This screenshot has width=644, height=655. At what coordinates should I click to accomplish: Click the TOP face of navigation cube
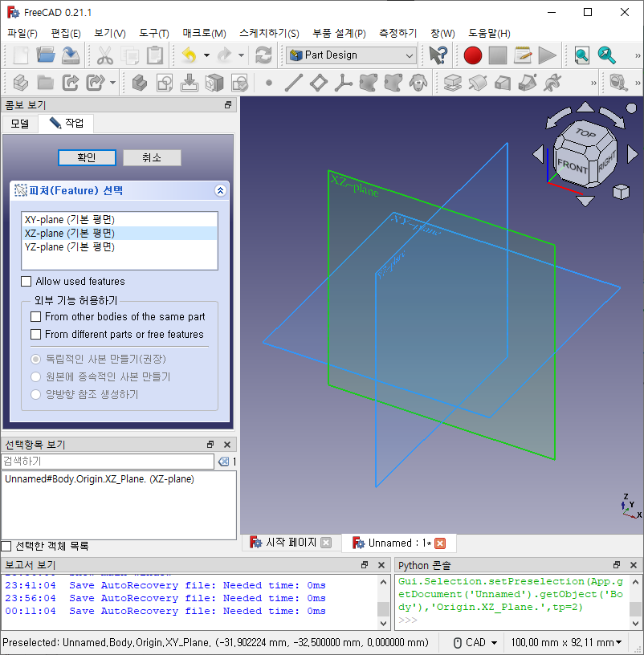coord(586,132)
